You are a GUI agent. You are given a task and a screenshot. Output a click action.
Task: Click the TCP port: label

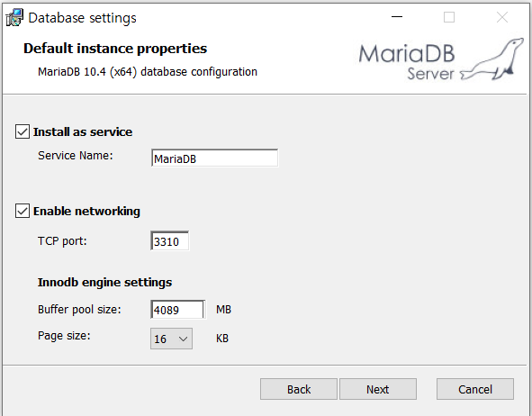pyautogui.click(x=62, y=241)
